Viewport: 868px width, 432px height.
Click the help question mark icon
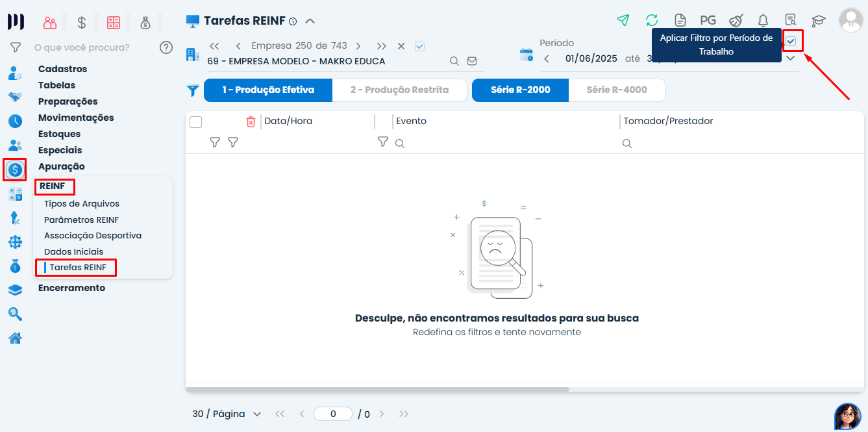click(x=166, y=47)
